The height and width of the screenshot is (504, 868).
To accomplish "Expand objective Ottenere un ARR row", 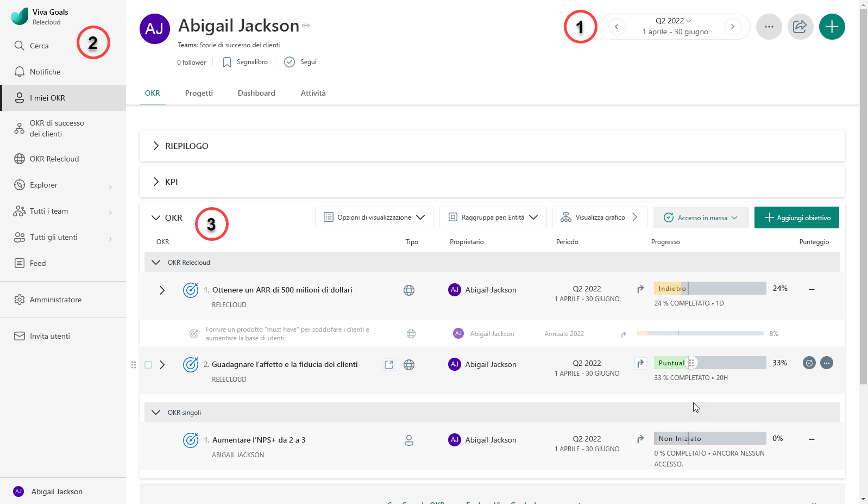I will click(x=162, y=290).
